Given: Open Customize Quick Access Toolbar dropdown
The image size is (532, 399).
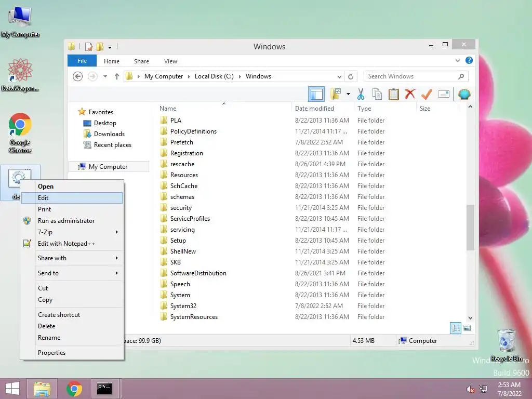Looking at the screenshot, I should pyautogui.click(x=110, y=47).
